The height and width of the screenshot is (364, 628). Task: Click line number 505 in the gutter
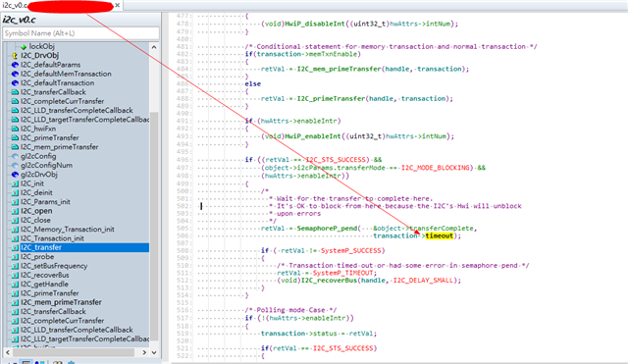[x=183, y=229]
